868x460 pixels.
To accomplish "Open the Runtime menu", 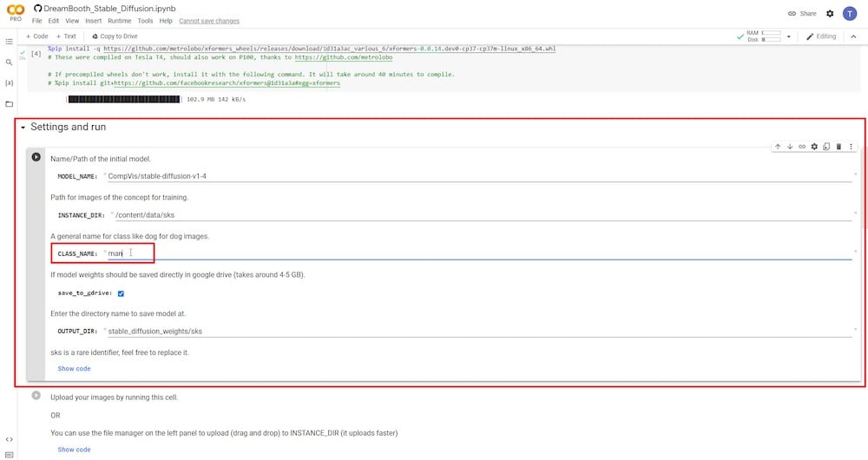I will pos(120,21).
